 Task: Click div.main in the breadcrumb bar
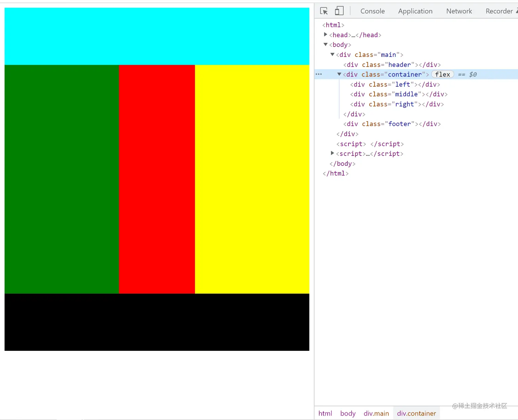(376, 413)
